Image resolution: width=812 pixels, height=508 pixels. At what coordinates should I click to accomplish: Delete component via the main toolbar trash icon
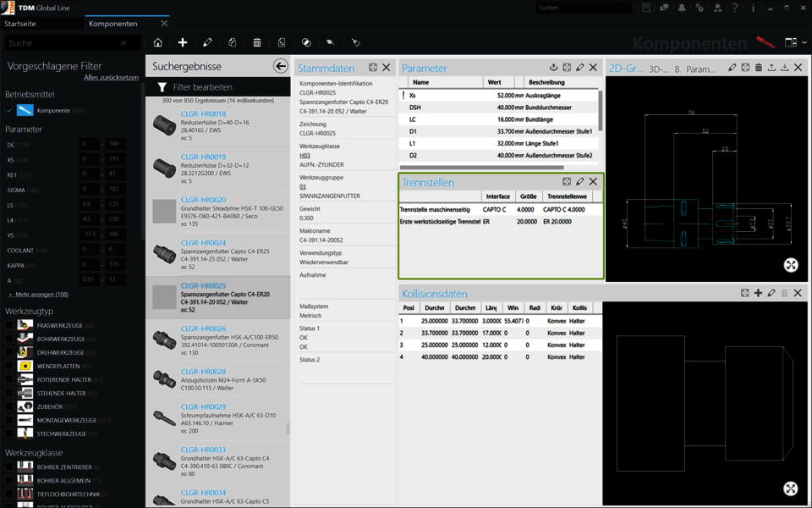click(257, 42)
